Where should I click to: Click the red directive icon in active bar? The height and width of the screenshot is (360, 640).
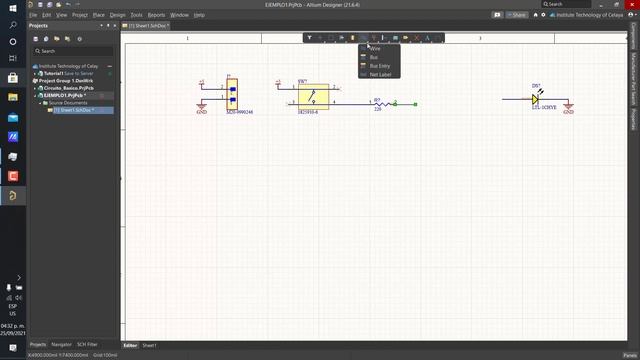417,38
